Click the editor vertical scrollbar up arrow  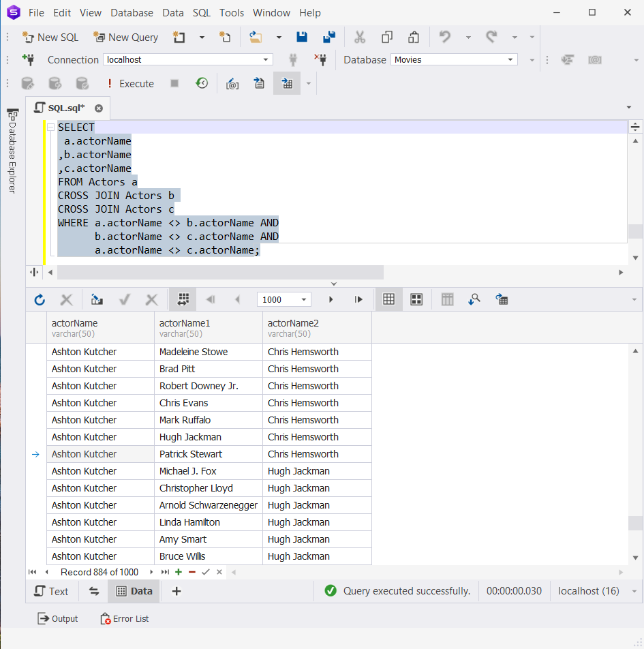(x=635, y=142)
